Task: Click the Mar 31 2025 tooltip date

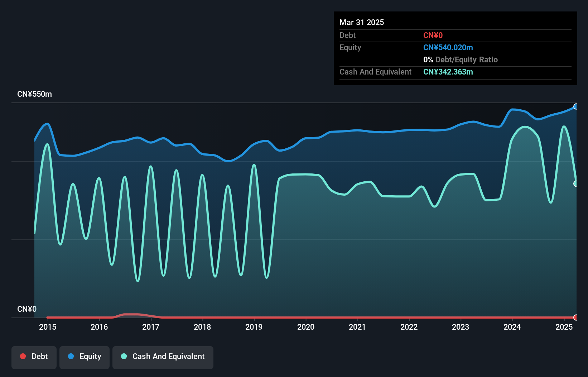Action: [x=362, y=22]
